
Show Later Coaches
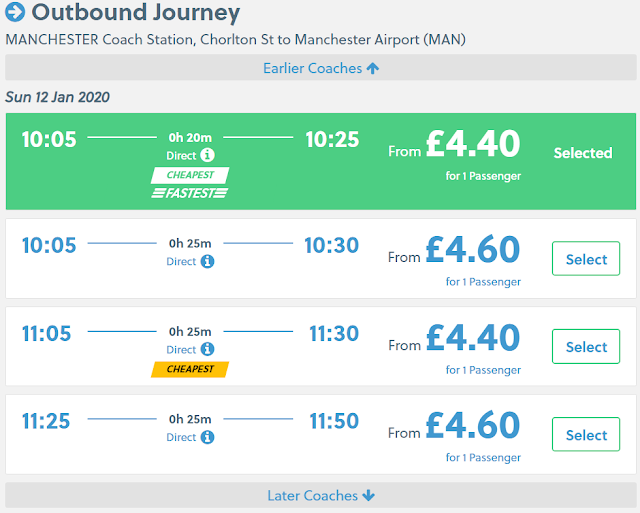pyautogui.click(x=321, y=496)
